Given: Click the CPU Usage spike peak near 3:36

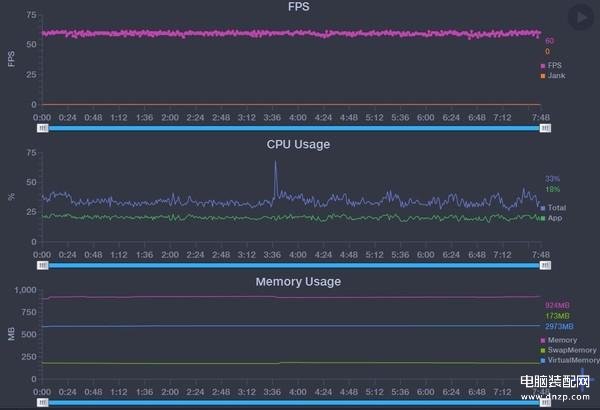Looking at the screenshot, I should coord(276,162).
